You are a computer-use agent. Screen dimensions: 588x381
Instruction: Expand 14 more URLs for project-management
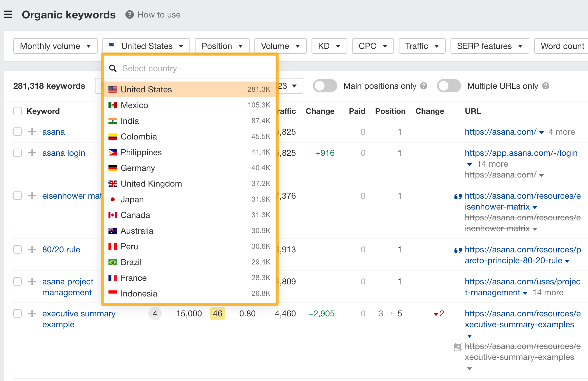(548, 293)
